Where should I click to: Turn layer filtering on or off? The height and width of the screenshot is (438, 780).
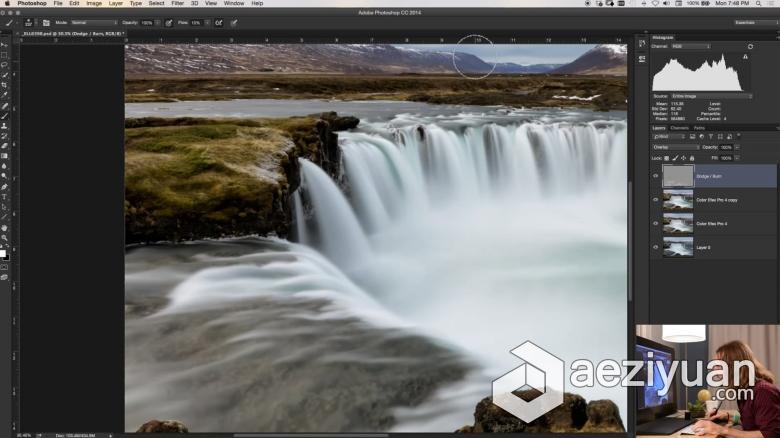tap(739, 136)
